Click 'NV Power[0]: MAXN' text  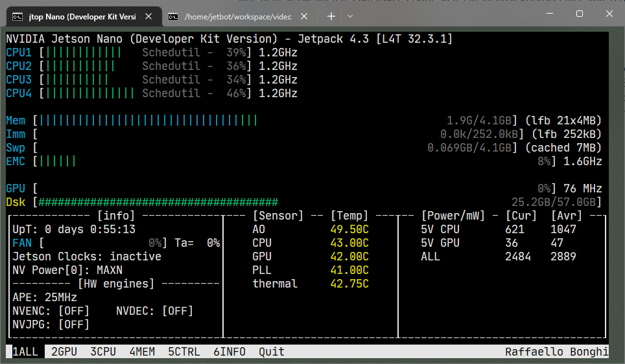pos(67,270)
